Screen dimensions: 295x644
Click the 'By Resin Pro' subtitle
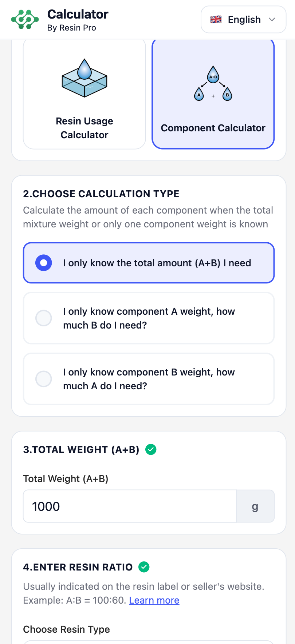[x=72, y=28]
